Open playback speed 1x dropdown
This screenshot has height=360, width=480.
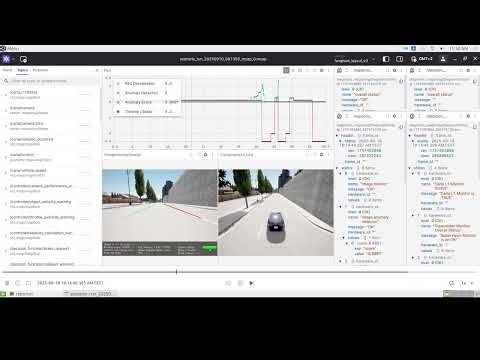pyautogui.click(x=467, y=283)
